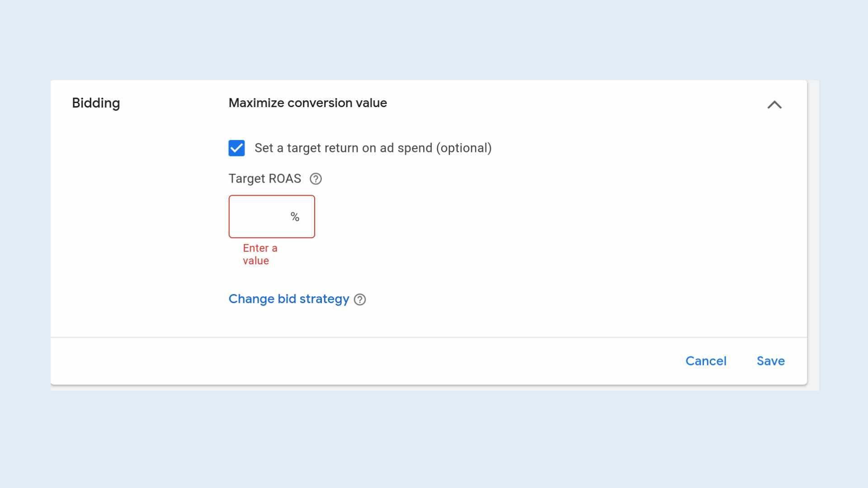The width and height of the screenshot is (868, 488).
Task: Click the red 'Enter a value' error message
Action: tap(259, 254)
